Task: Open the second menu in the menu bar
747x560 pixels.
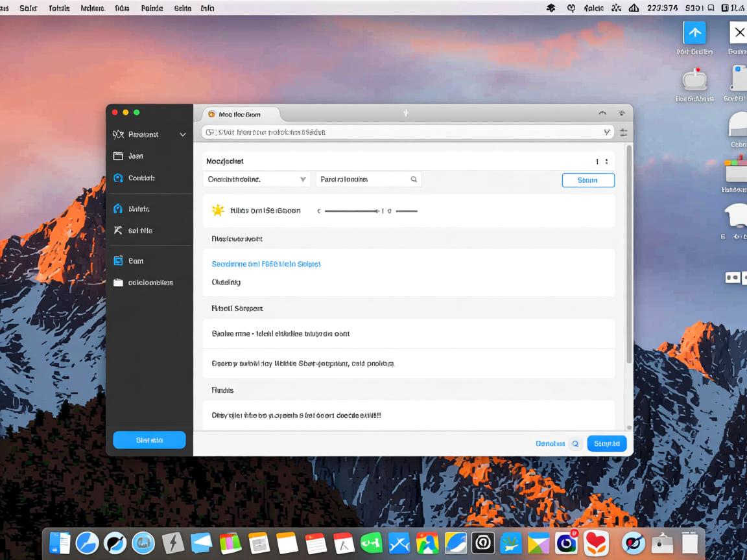Action: pyautogui.click(x=59, y=8)
